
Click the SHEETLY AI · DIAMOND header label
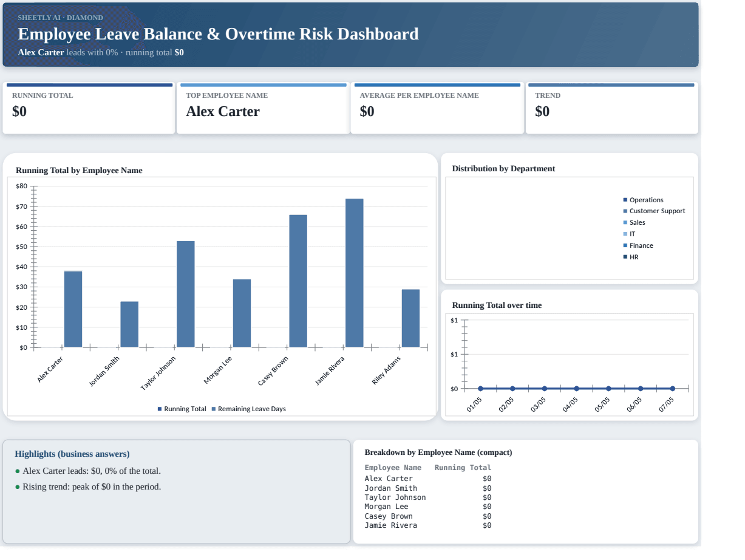[60, 18]
